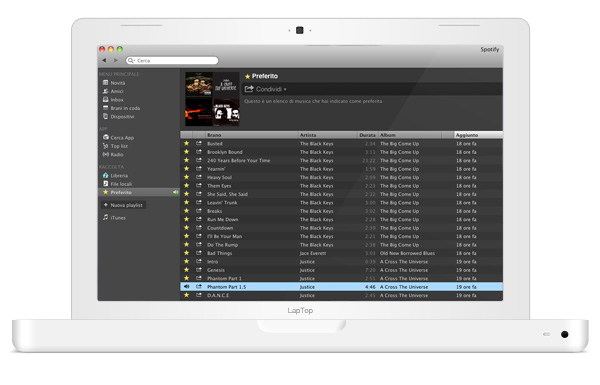Share the I'll Be Your Man track
600x385 pixels.
199,236
